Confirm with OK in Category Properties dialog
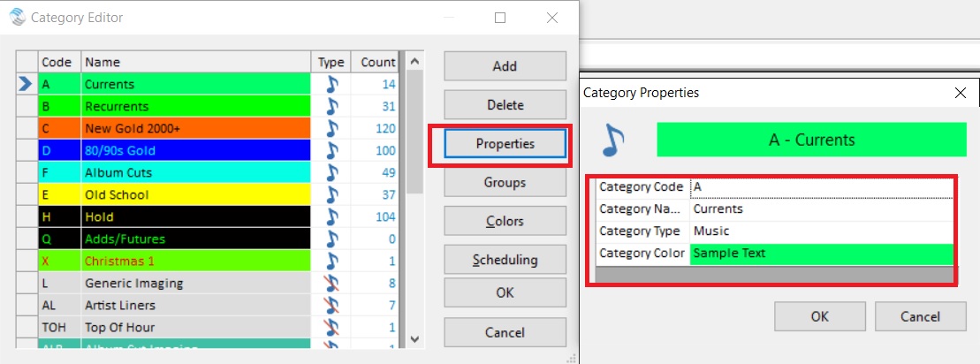The width and height of the screenshot is (980, 364). click(819, 316)
